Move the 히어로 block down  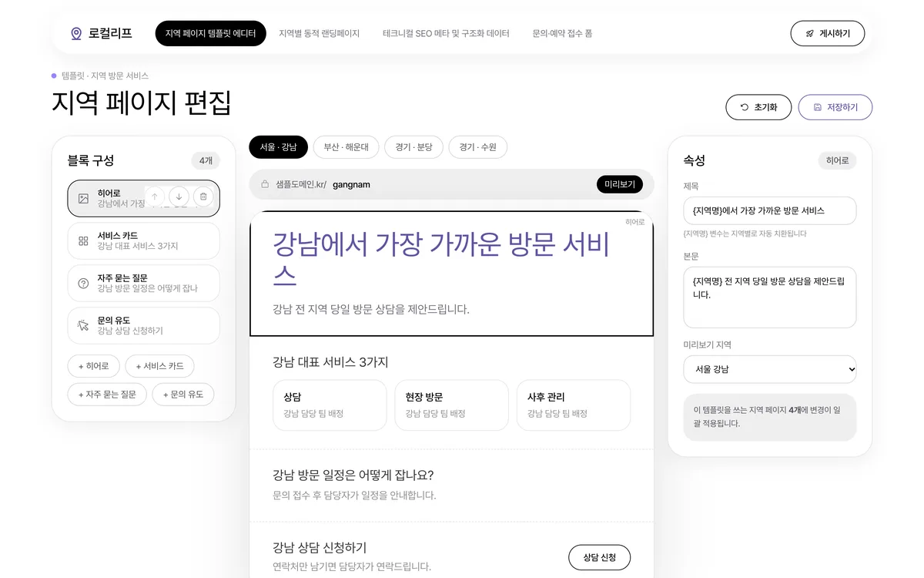pos(179,197)
